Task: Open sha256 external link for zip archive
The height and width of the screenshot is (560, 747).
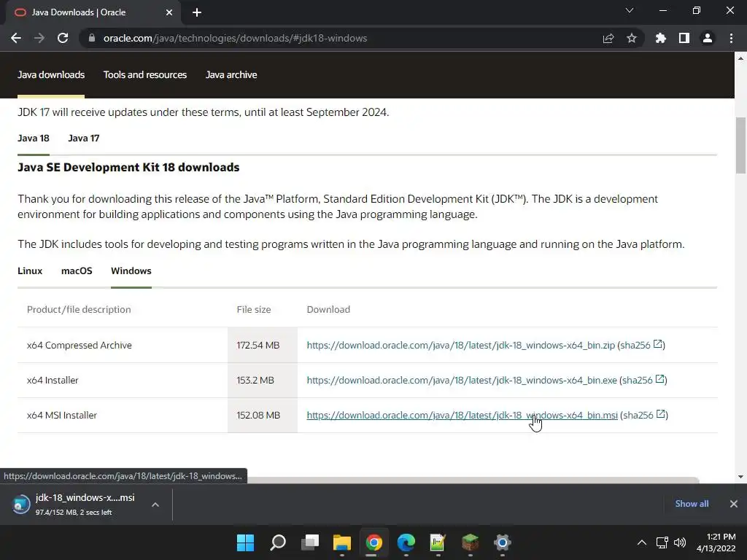Action: click(x=658, y=344)
